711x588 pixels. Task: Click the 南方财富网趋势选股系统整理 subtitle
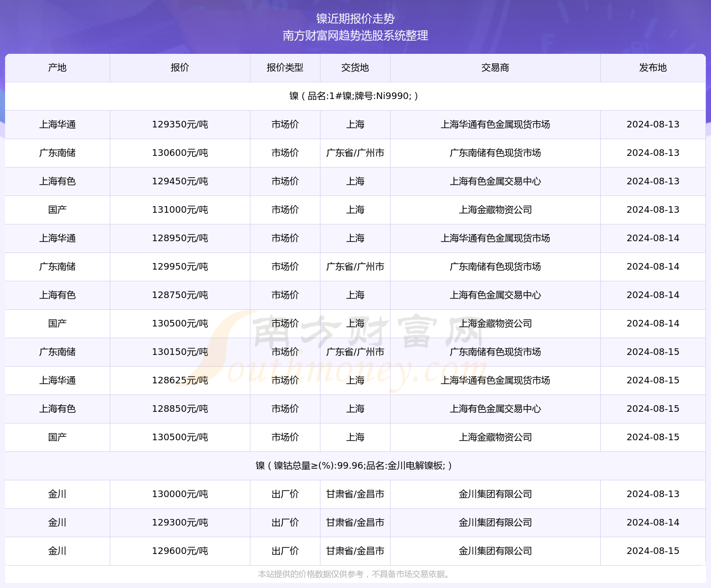(x=355, y=36)
